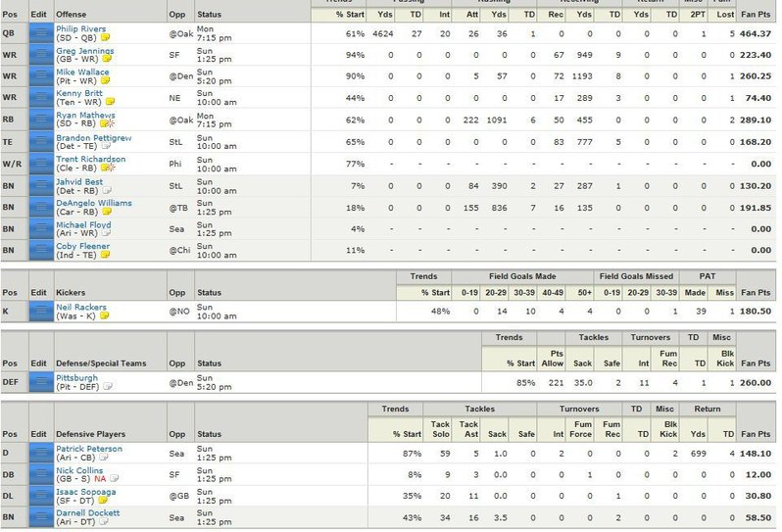The height and width of the screenshot is (532, 782).
Task: Click the note icon beside Nick Collins NA
Action: (x=115, y=479)
